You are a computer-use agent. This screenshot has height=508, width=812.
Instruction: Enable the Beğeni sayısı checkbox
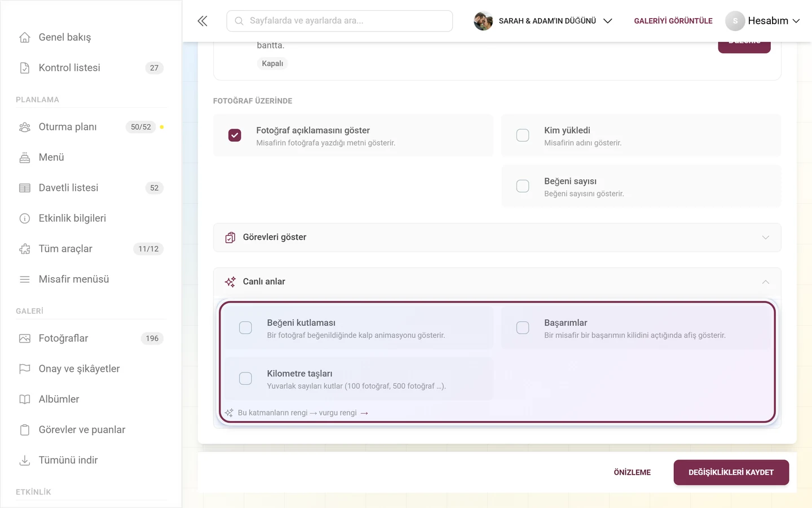pos(523,186)
